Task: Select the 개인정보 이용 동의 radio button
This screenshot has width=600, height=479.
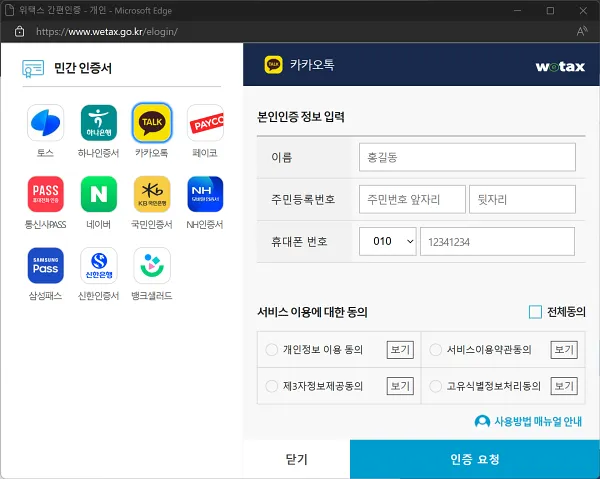Action: pos(271,350)
